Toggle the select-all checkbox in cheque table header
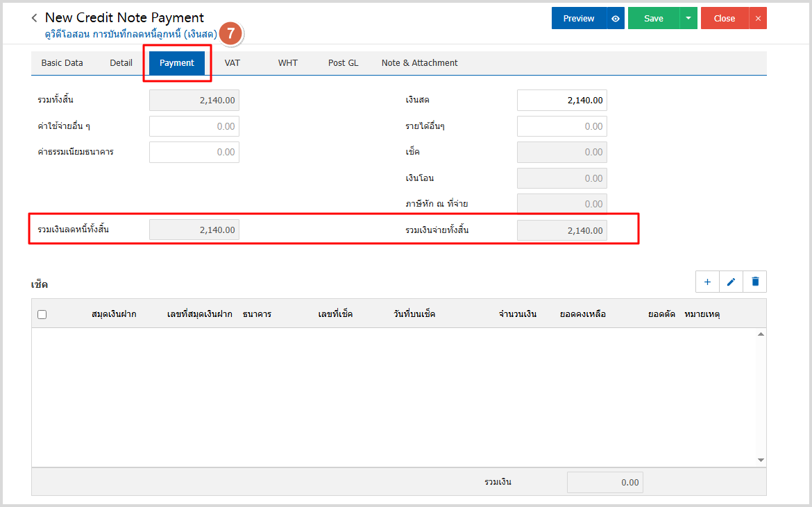The height and width of the screenshot is (507, 812). tap(42, 314)
